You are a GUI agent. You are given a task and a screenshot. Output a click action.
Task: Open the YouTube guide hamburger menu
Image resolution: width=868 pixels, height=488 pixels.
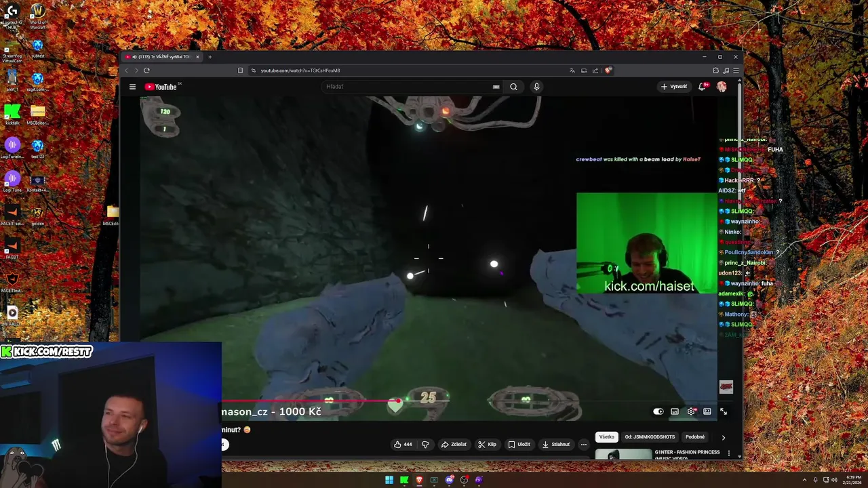coord(132,87)
